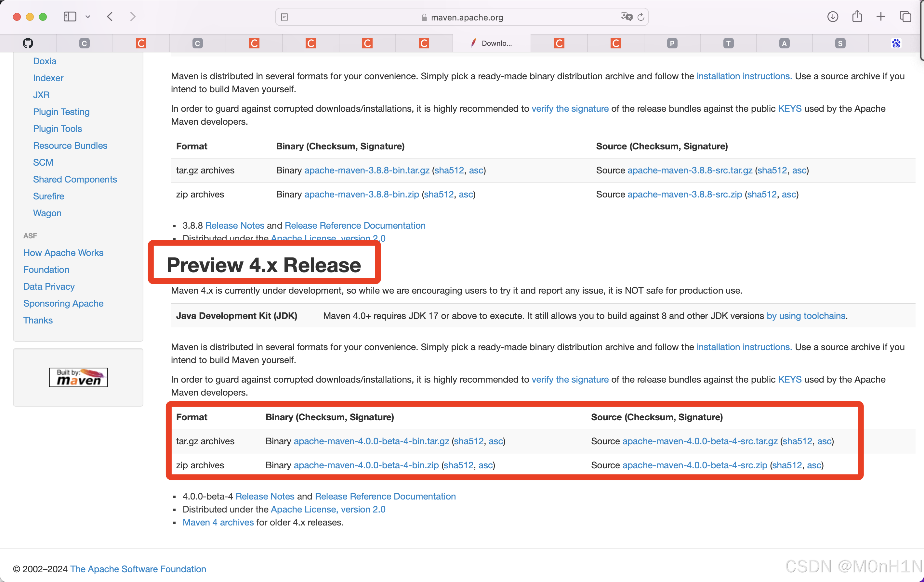This screenshot has height=582, width=924.
Task: Show the tab overview
Action: tap(905, 17)
